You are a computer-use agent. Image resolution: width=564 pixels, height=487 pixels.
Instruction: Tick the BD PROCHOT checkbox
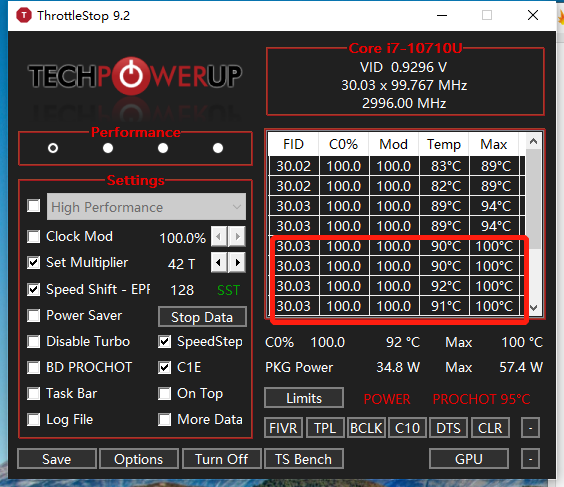point(34,367)
